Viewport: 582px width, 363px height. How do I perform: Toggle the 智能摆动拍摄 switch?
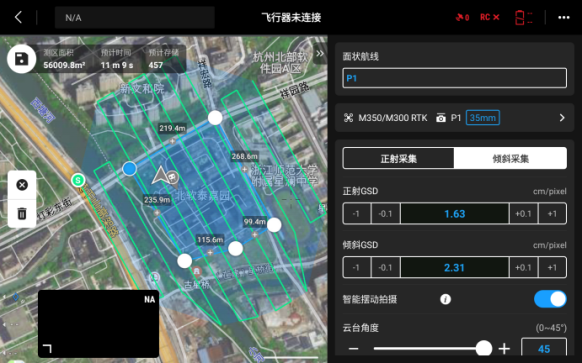point(550,299)
